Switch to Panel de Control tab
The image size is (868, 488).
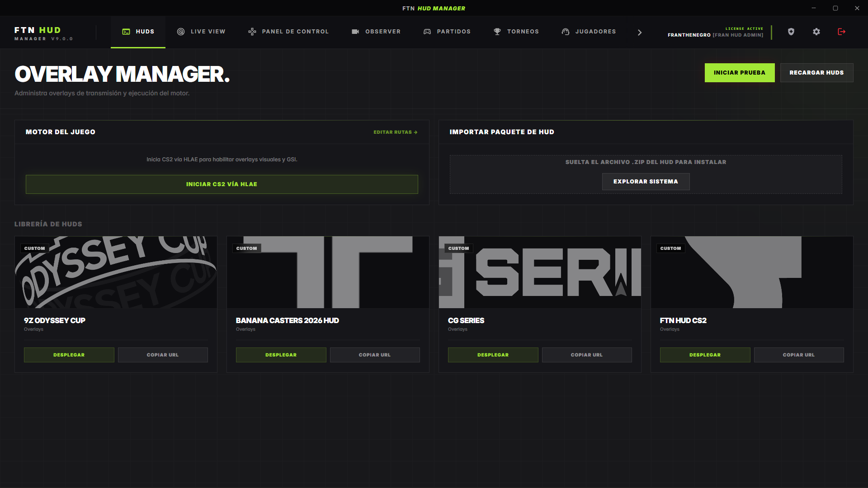pos(288,32)
